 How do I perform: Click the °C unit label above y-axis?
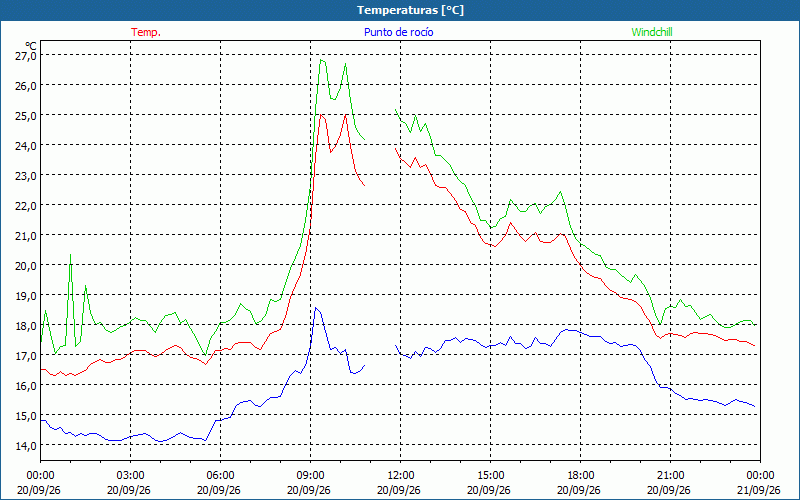[x=31, y=45]
